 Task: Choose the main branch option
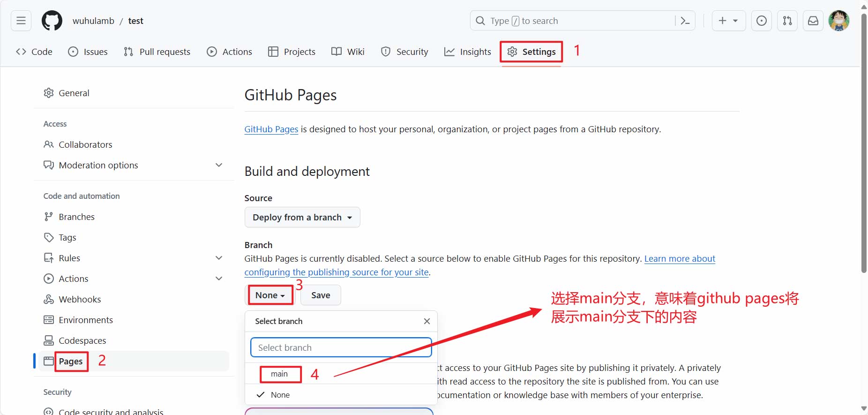[341, 374]
